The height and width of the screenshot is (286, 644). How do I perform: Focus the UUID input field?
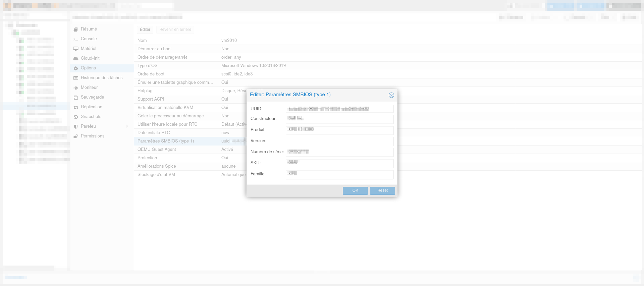pyautogui.click(x=339, y=109)
